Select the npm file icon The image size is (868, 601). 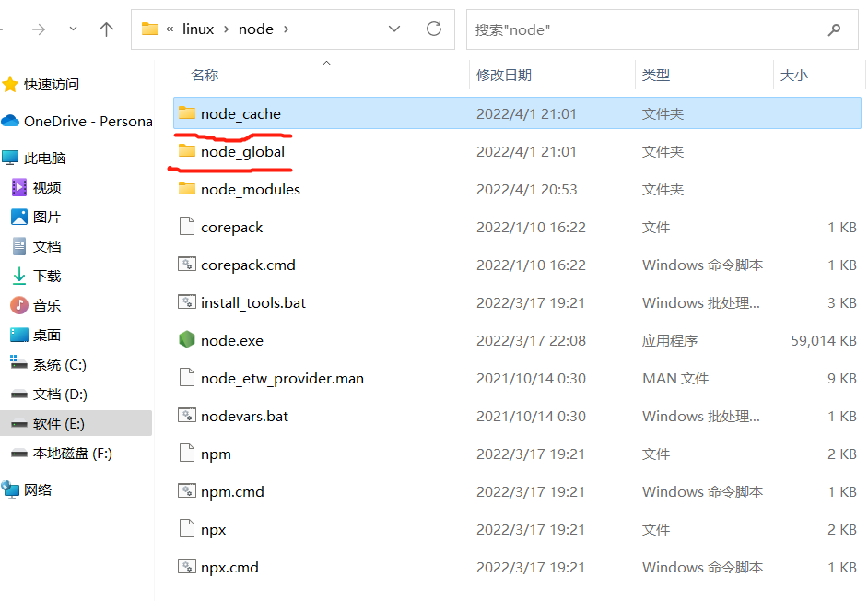187,454
